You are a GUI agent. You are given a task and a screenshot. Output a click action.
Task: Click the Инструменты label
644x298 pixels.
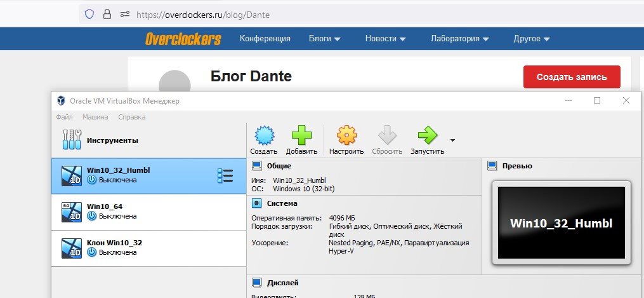tap(112, 140)
